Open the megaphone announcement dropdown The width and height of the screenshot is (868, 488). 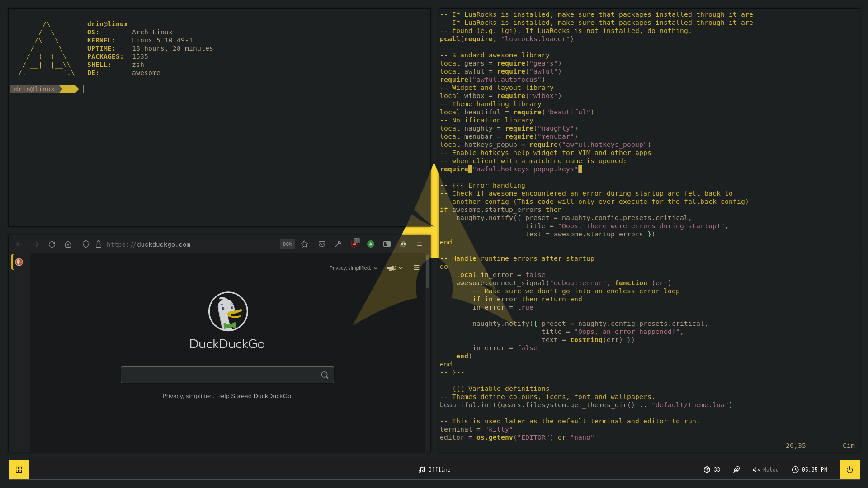(394, 267)
